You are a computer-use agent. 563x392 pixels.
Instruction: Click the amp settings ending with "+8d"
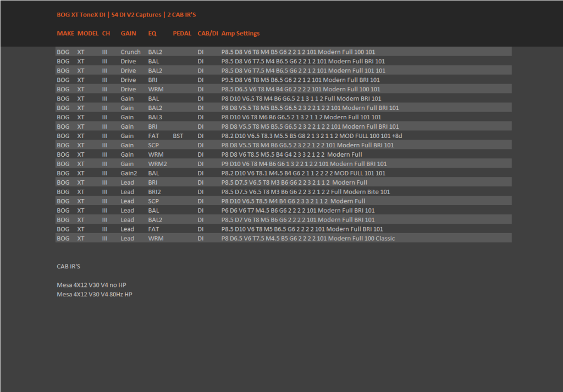point(312,136)
